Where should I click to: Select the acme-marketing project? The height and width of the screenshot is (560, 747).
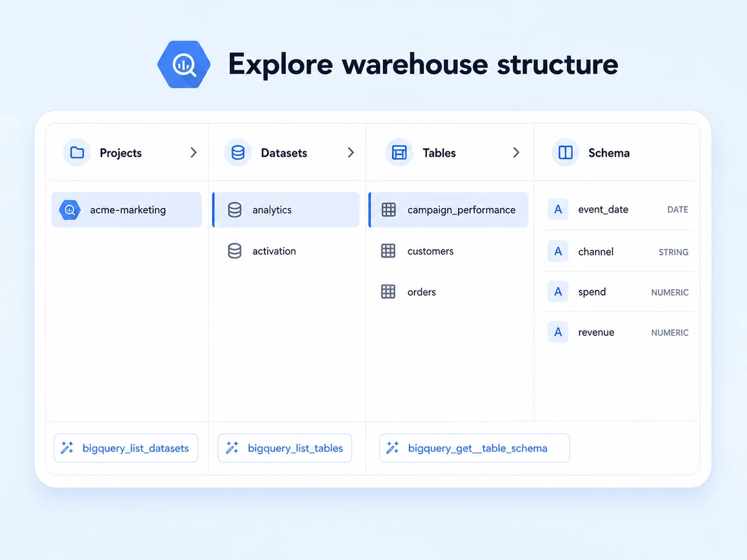tap(126, 210)
